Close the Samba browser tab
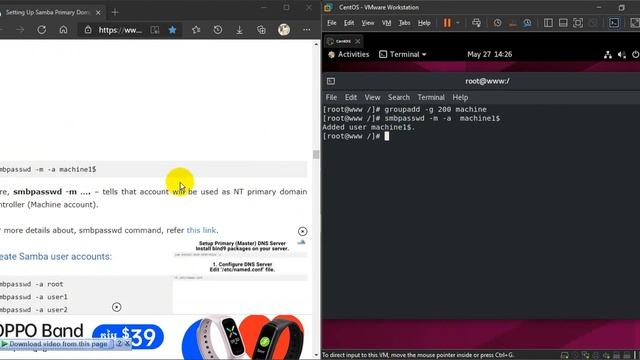Image resolution: width=640 pixels, height=360 pixels. pos(98,13)
